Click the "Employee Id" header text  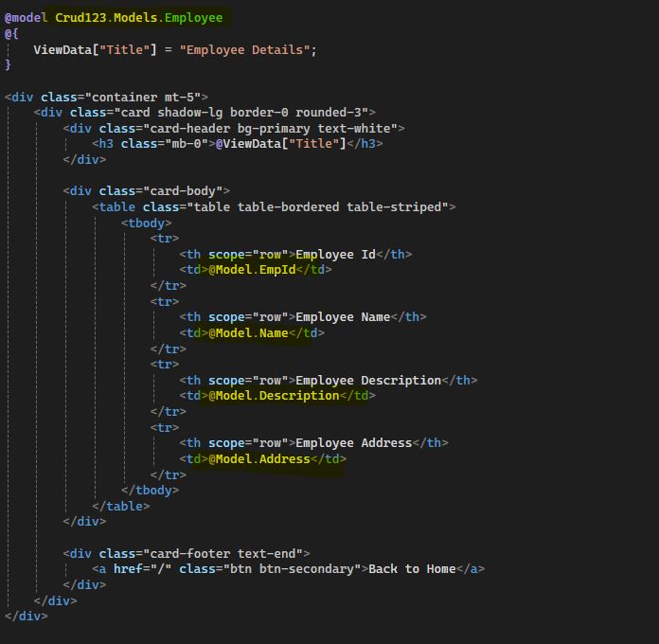335,254
